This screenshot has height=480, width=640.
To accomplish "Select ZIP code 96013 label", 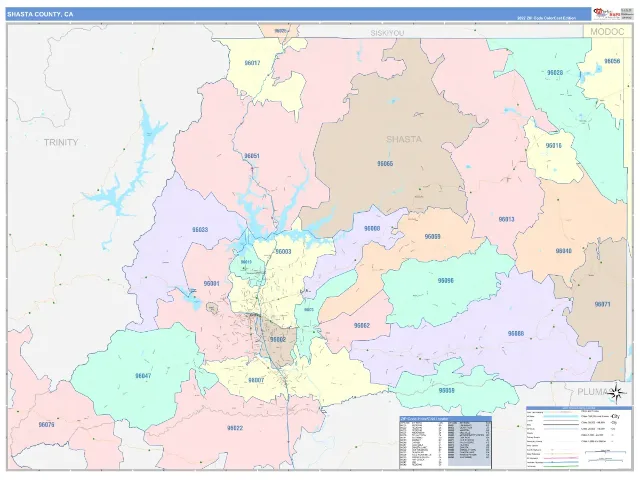I will [507, 219].
